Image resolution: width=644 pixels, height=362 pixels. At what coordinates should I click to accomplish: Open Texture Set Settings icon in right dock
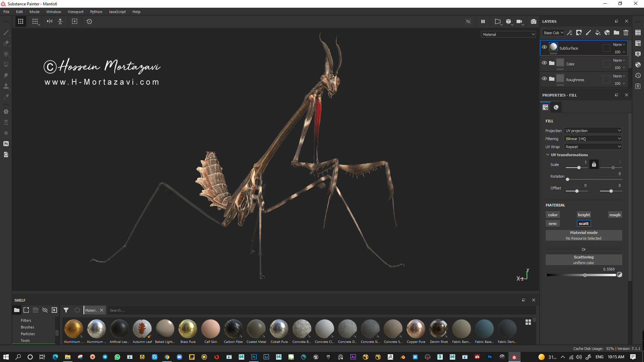tap(638, 43)
